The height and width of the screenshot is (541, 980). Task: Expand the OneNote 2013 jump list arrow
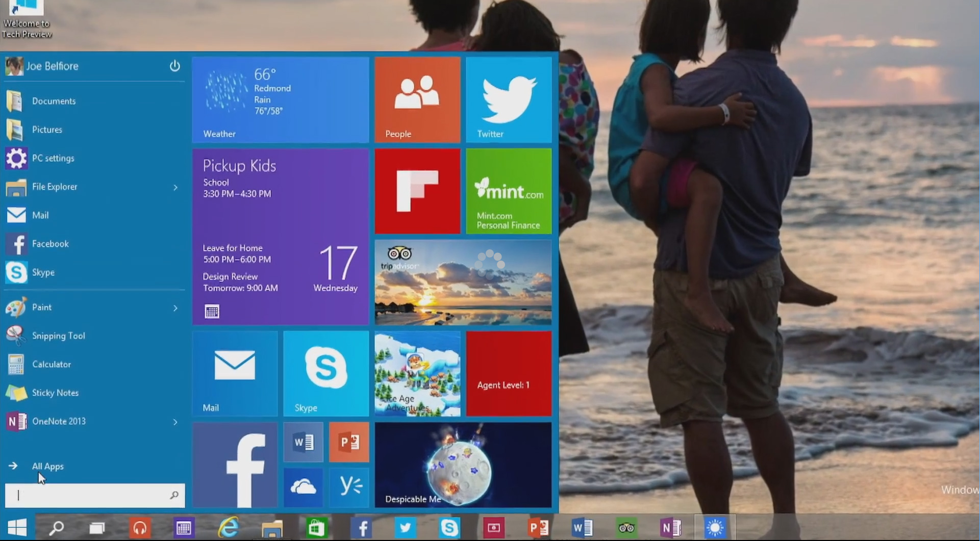click(x=175, y=422)
